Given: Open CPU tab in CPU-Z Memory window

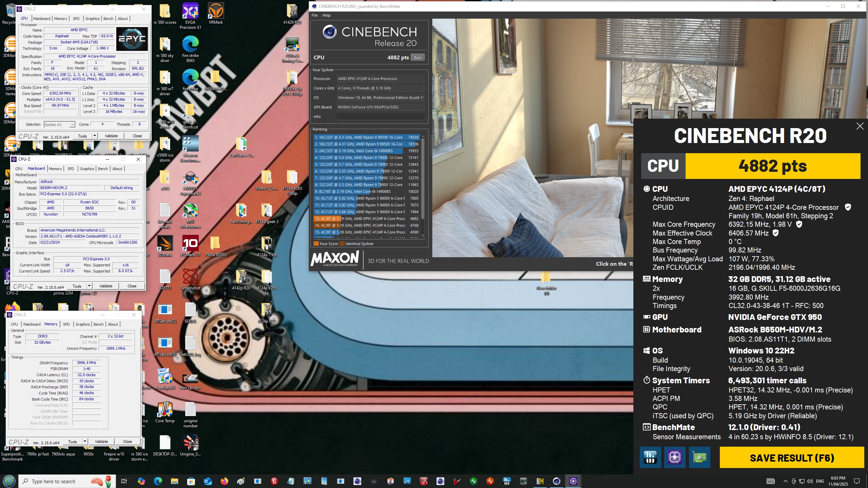Looking at the screenshot, I should 14,324.
